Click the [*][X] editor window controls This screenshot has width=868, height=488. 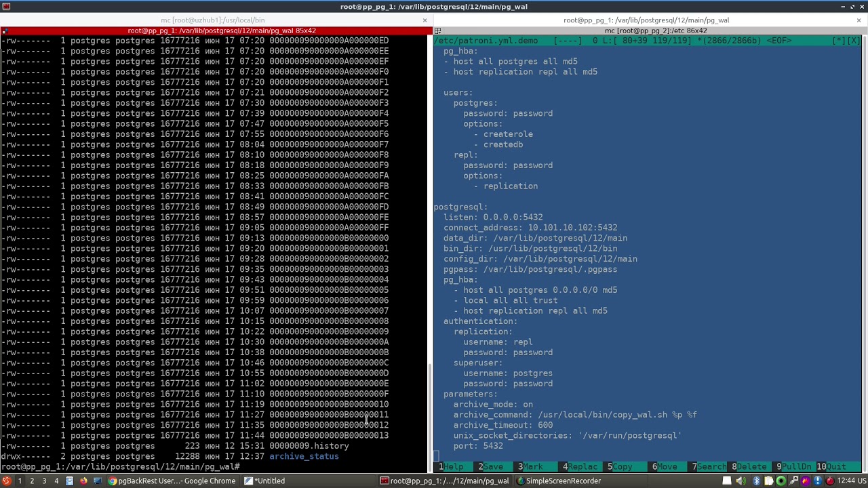846,41
